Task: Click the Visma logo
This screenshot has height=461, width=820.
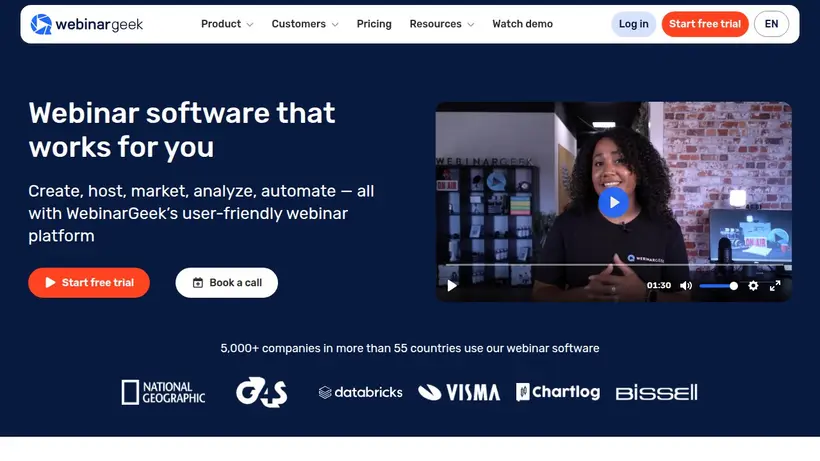Action: coord(459,392)
